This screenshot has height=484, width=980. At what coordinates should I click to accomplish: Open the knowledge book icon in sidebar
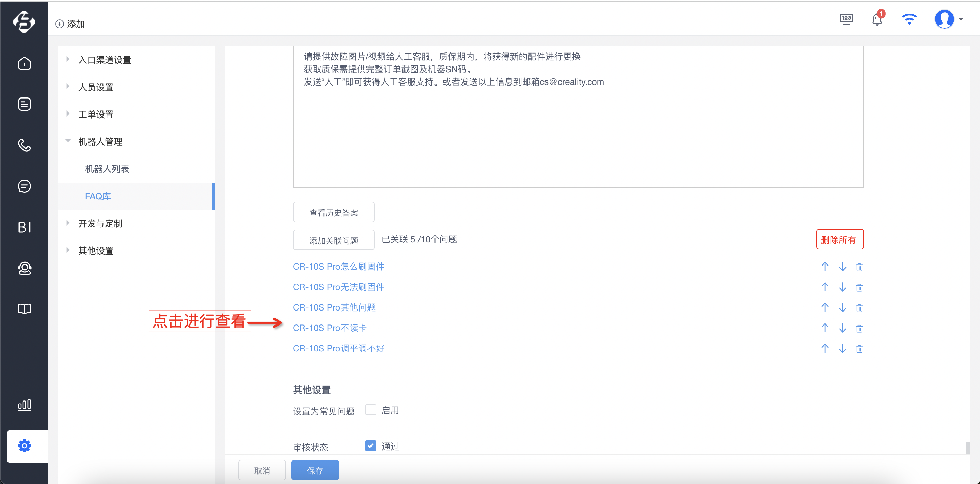[x=25, y=309]
